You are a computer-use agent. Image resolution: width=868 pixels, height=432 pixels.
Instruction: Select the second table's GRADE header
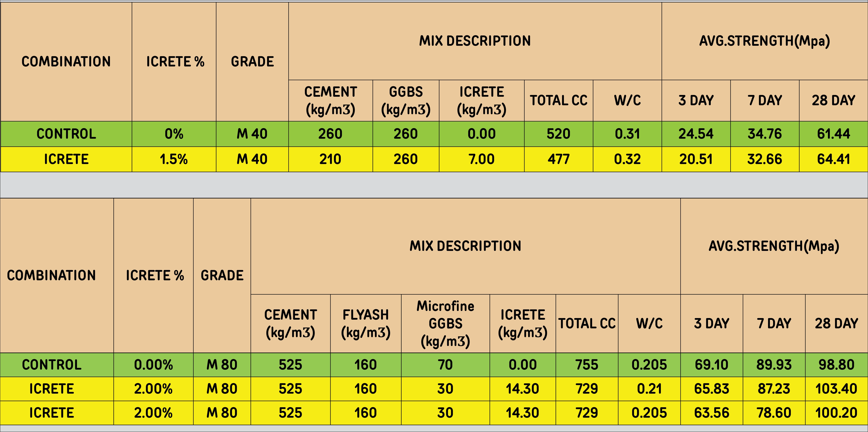coord(222,276)
